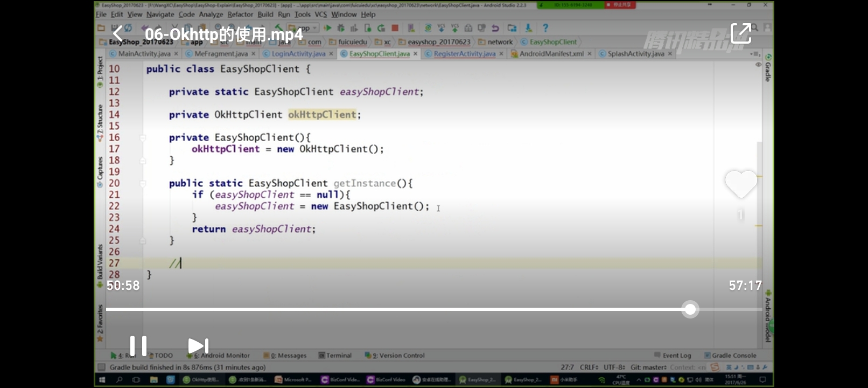Open the Build menu

tap(265, 15)
